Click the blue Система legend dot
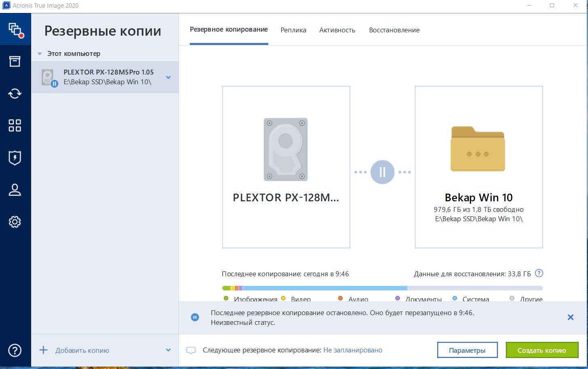The width and height of the screenshot is (588, 369). pos(455,299)
